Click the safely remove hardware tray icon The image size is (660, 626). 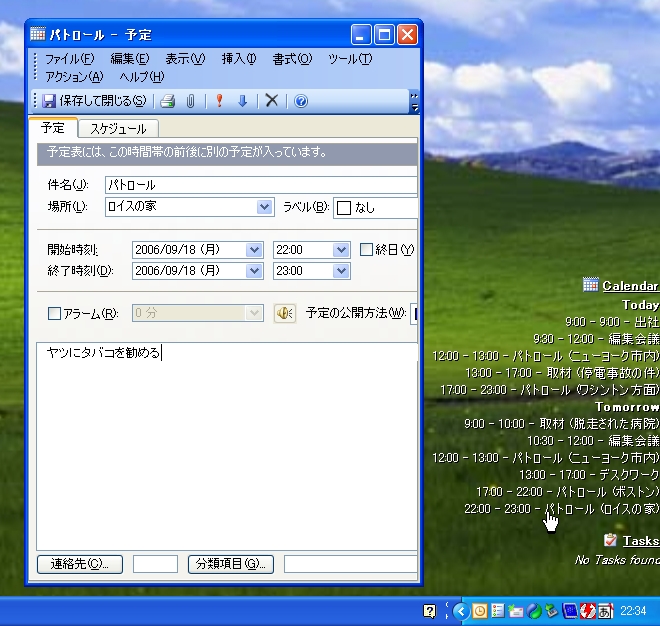(x=551, y=611)
